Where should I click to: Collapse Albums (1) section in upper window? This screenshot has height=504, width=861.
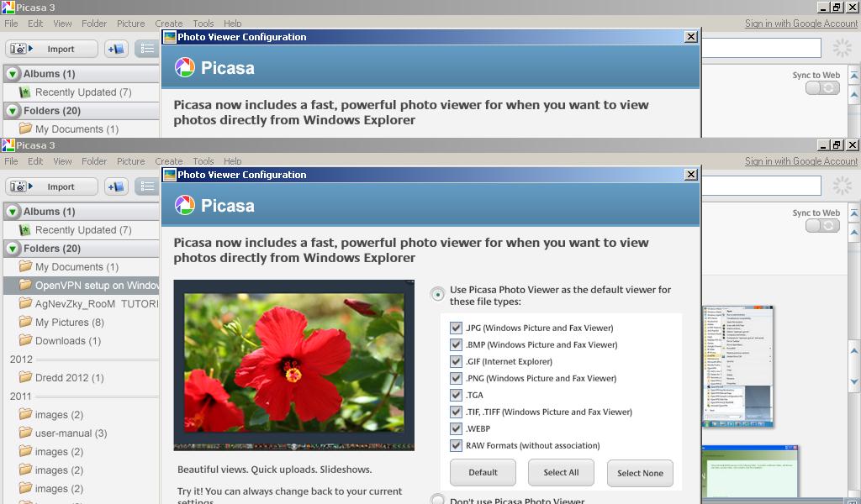click(x=13, y=73)
